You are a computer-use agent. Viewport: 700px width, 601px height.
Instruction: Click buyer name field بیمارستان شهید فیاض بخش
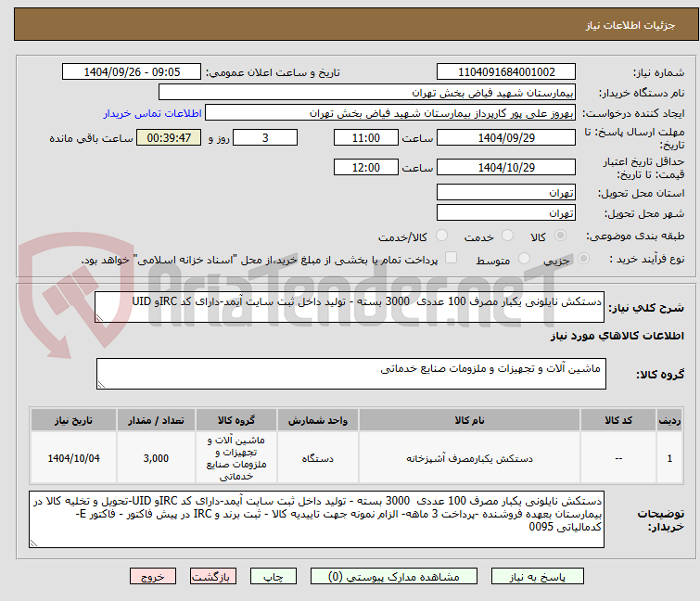coord(367,93)
